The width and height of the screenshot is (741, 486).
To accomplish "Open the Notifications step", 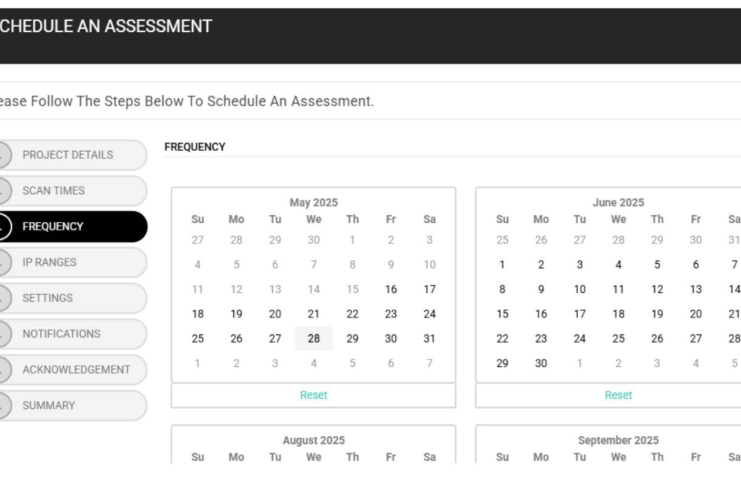I will tap(62, 334).
